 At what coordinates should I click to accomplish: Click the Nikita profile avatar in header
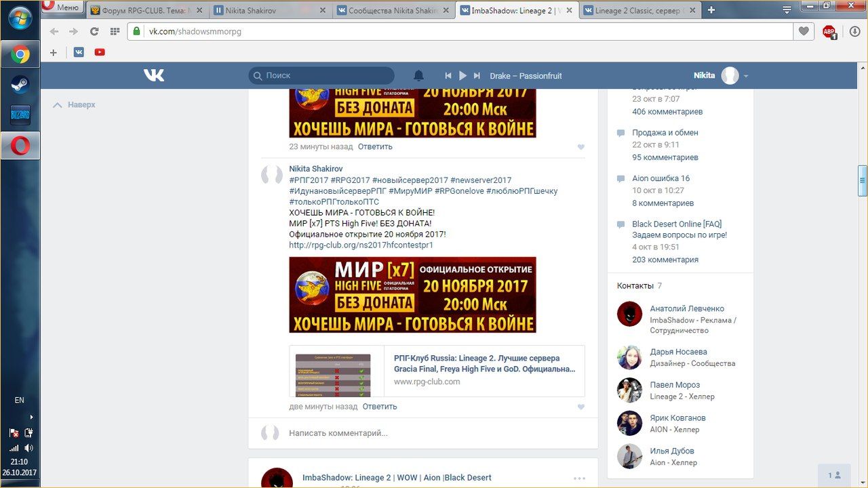point(730,75)
